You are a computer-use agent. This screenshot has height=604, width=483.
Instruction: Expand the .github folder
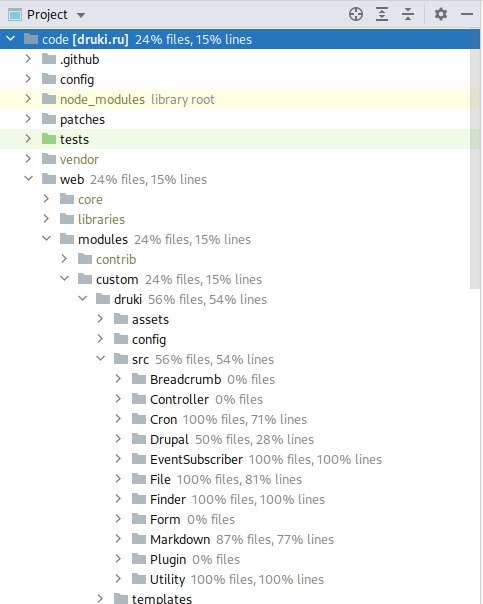[28, 59]
